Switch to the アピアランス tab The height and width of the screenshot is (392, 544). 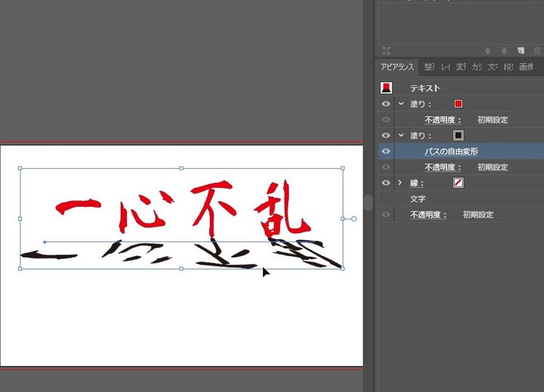point(397,67)
